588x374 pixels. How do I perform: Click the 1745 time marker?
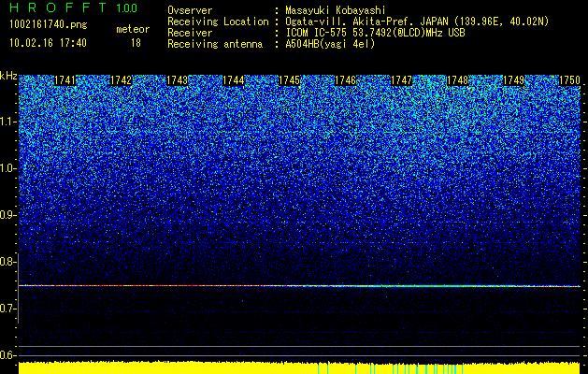point(289,80)
